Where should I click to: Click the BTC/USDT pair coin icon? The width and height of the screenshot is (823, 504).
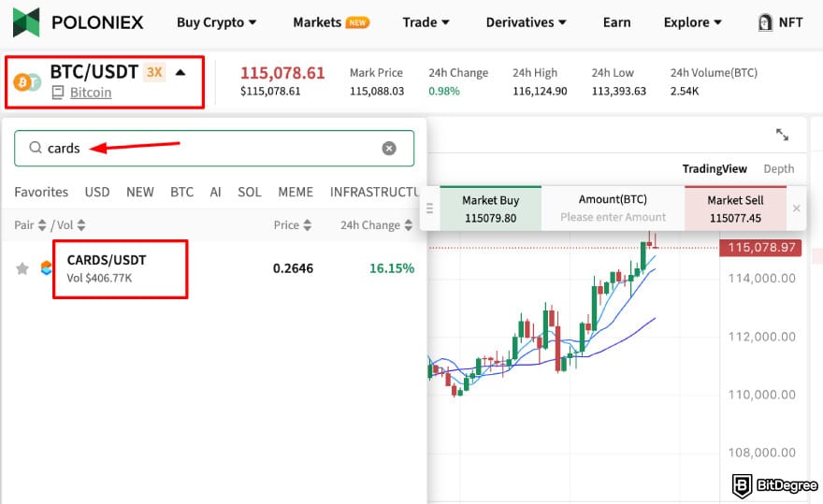pyautogui.click(x=27, y=82)
